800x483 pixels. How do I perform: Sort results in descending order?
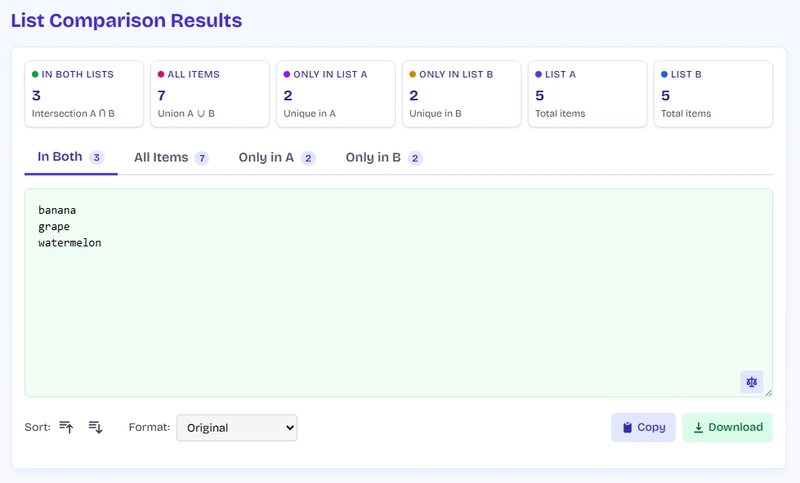(x=95, y=427)
